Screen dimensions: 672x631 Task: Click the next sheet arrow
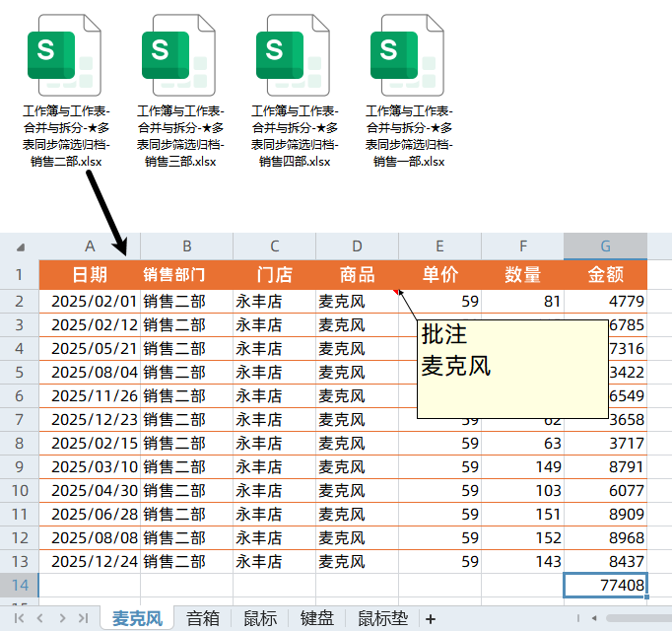(61, 618)
